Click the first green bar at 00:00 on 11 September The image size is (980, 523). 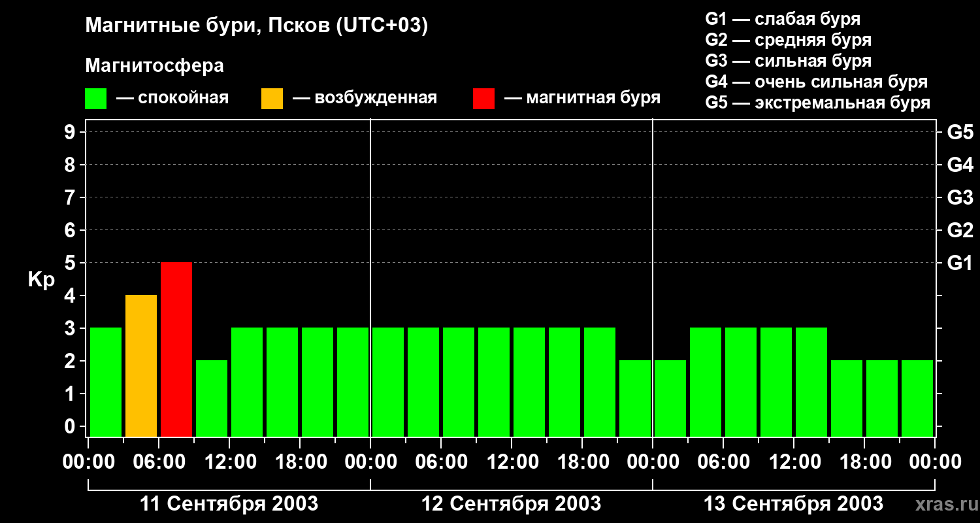pos(106,382)
